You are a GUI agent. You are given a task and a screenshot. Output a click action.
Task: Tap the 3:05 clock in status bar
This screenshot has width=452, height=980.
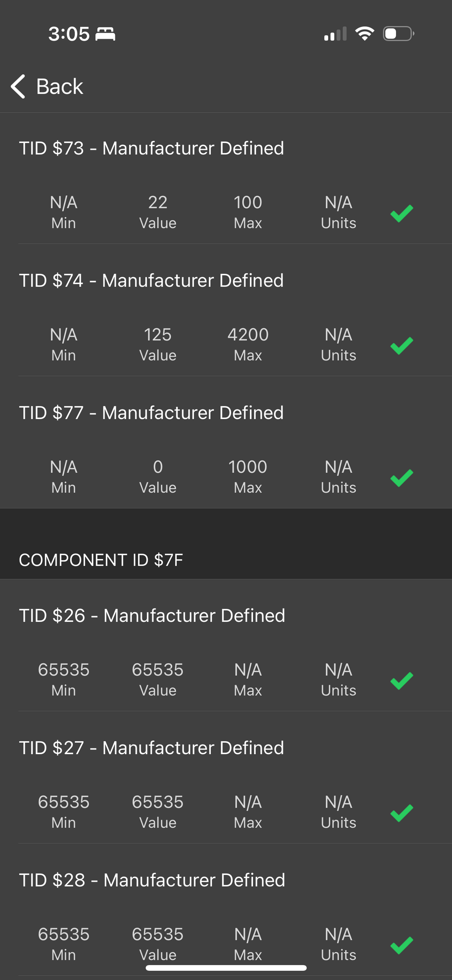(x=69, y=34)
